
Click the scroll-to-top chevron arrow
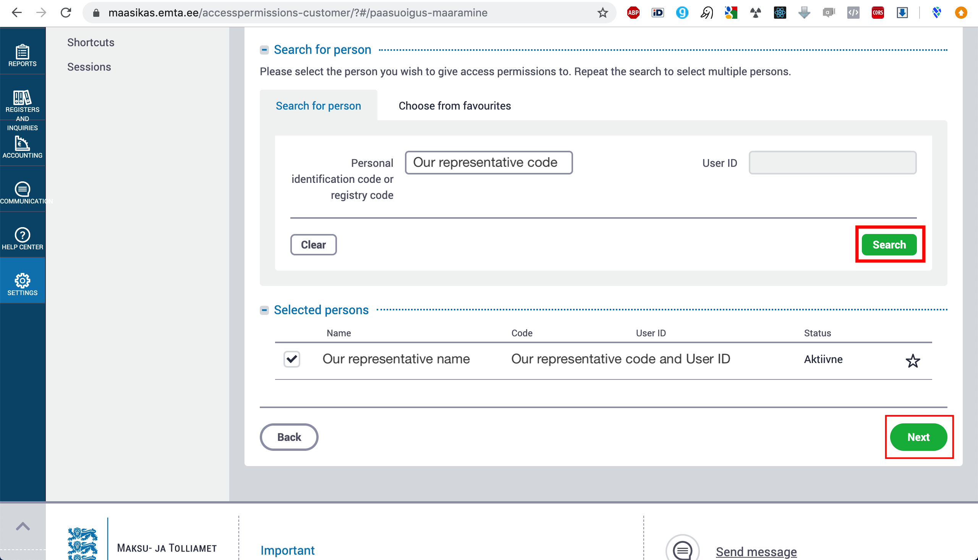tap(23, 526)
